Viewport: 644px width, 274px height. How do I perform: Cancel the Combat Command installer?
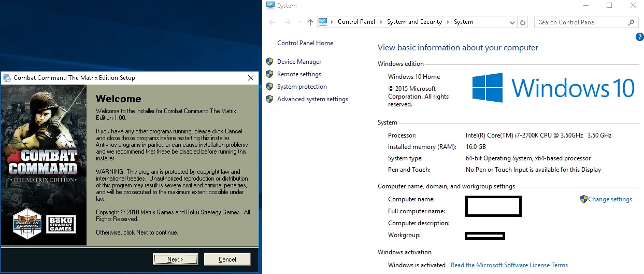pyautogui.click(x=227, y=259)
